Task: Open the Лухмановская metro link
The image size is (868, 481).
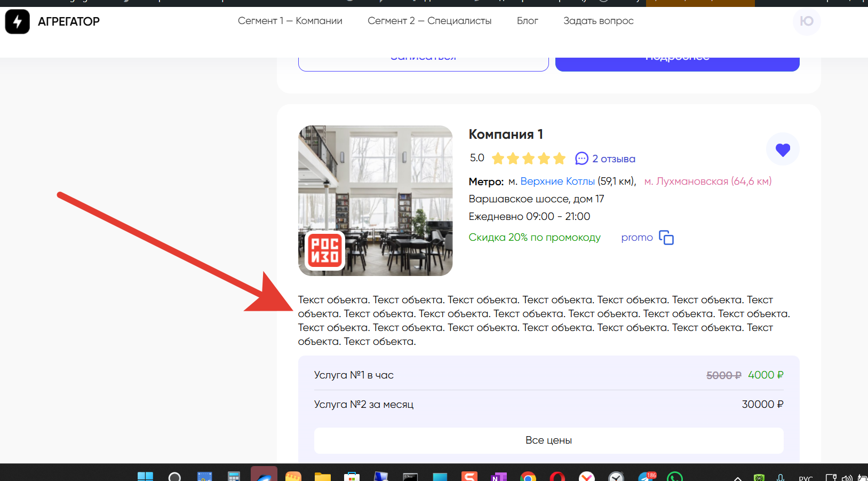Action: pos(707,182)
